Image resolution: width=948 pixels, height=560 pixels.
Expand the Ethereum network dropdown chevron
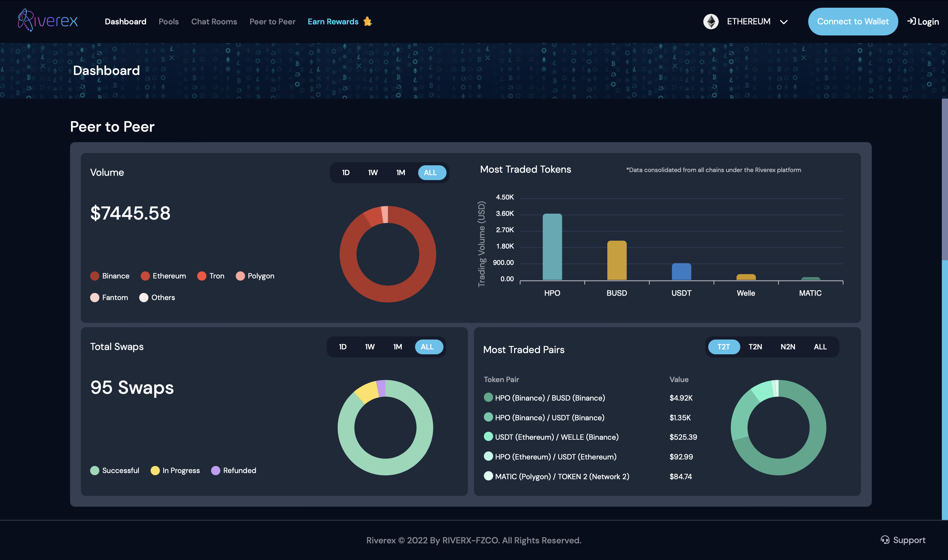pos(784,22)
